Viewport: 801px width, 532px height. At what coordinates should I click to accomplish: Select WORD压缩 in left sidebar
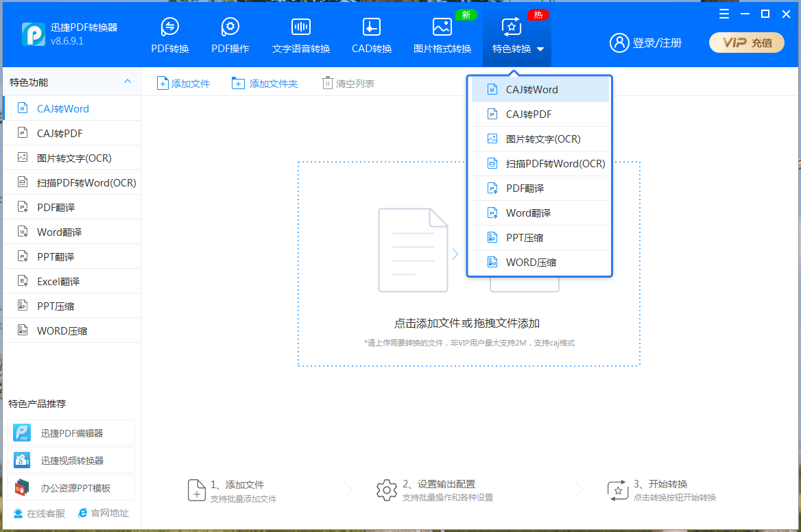pos(72,330)
